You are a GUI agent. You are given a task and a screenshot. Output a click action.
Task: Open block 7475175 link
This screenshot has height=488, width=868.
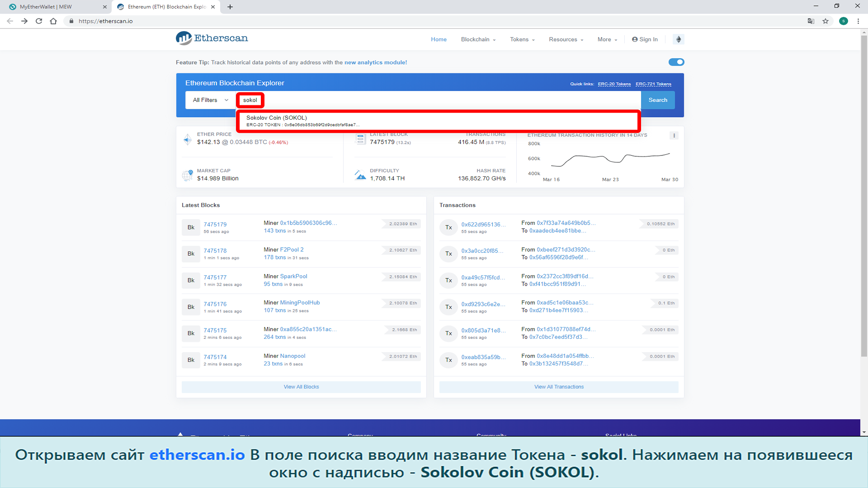(215, 330)
